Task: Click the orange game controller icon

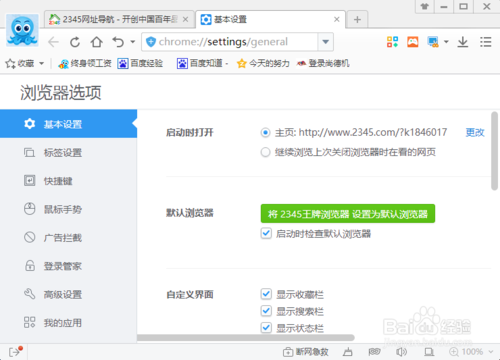Action: point(413,42)
